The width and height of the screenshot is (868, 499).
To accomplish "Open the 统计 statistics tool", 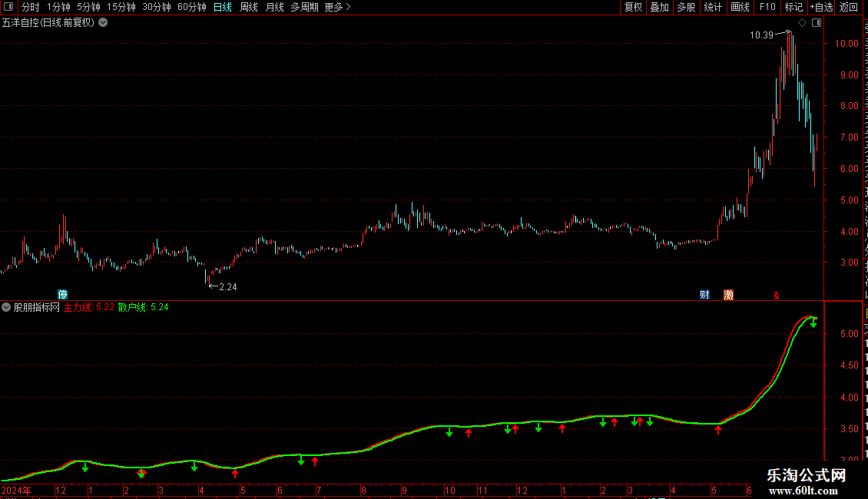I will click(x=713, y=7).
